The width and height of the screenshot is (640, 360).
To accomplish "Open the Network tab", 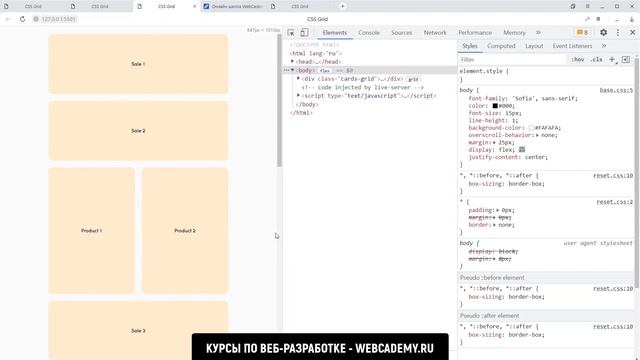I will [435, 33].
